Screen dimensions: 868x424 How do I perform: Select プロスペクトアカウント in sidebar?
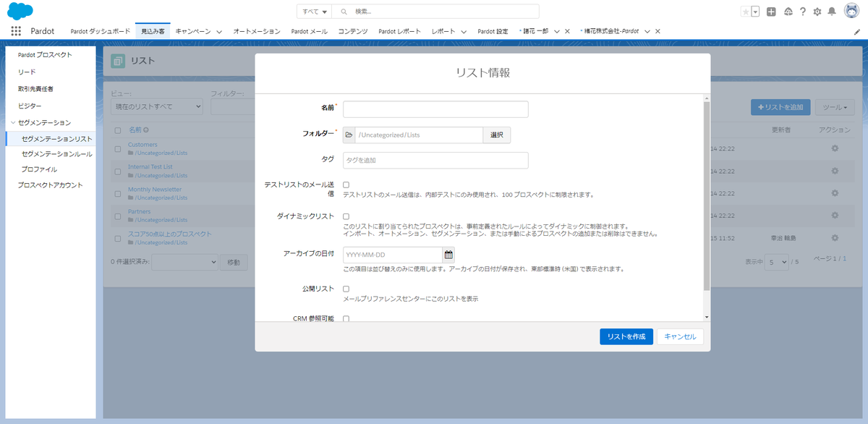[51, 185]
